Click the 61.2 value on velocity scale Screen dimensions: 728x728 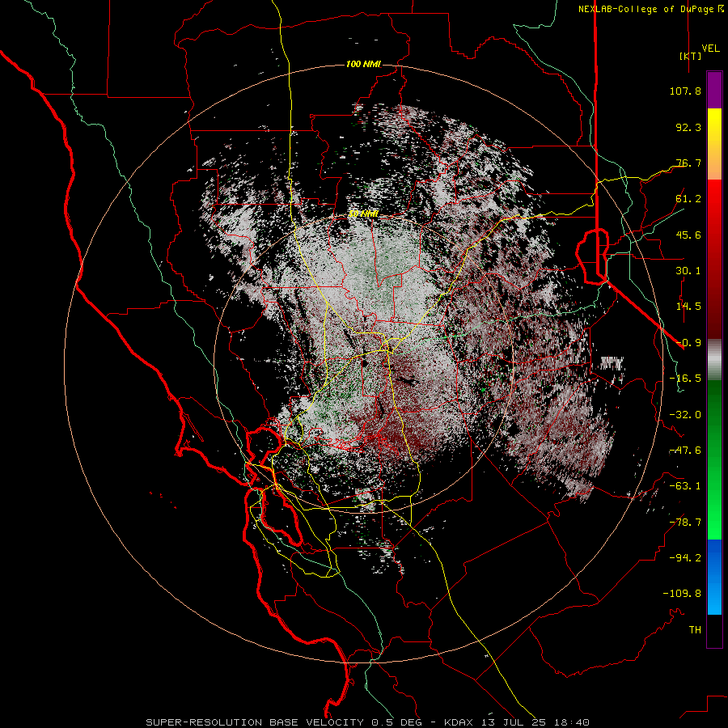click(688, 199)
